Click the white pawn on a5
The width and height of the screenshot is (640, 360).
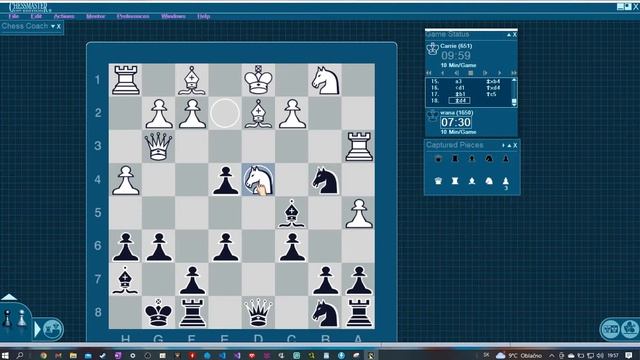coord(358,213)
